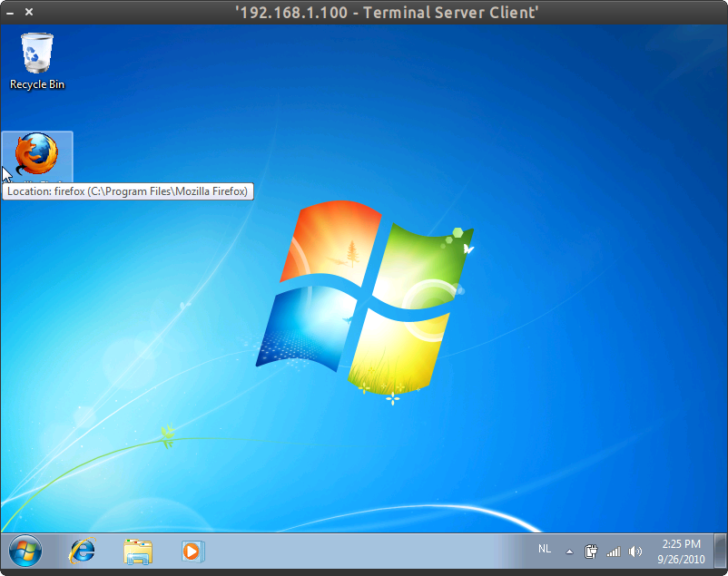Screen dimensions: 728x576
Task: Open the volume speaker tray icon
Action: (635, 552)
